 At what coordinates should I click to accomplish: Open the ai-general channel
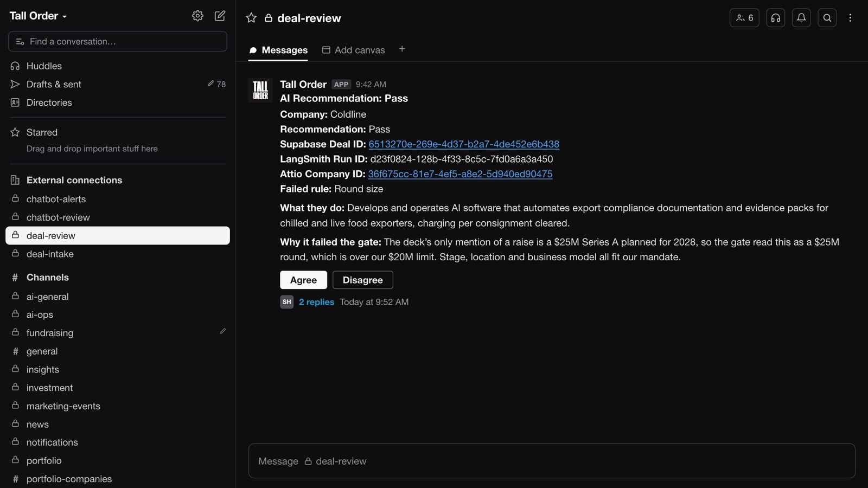pos(118,297)
